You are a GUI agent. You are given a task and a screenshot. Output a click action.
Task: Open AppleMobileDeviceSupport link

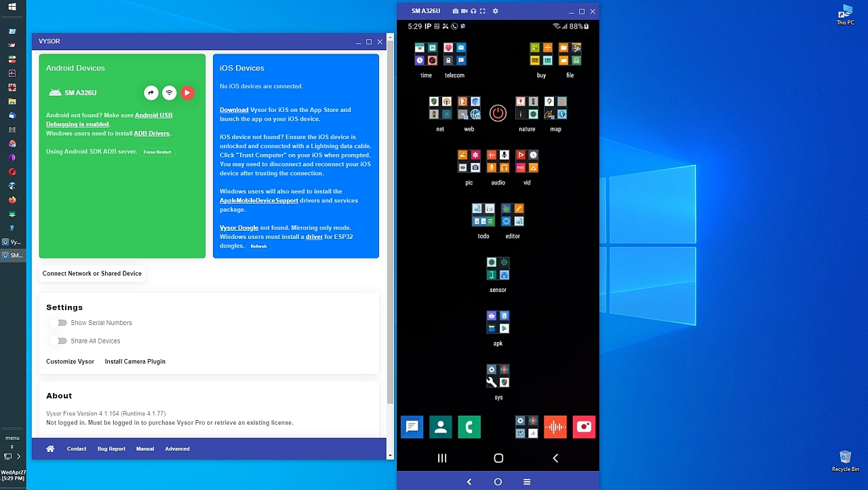(x=259, y=201)
